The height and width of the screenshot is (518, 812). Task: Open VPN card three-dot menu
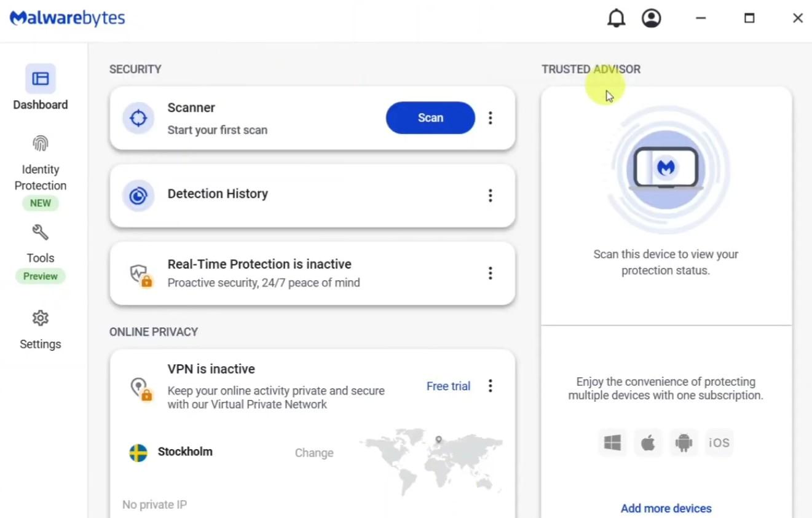coord(490,386)
